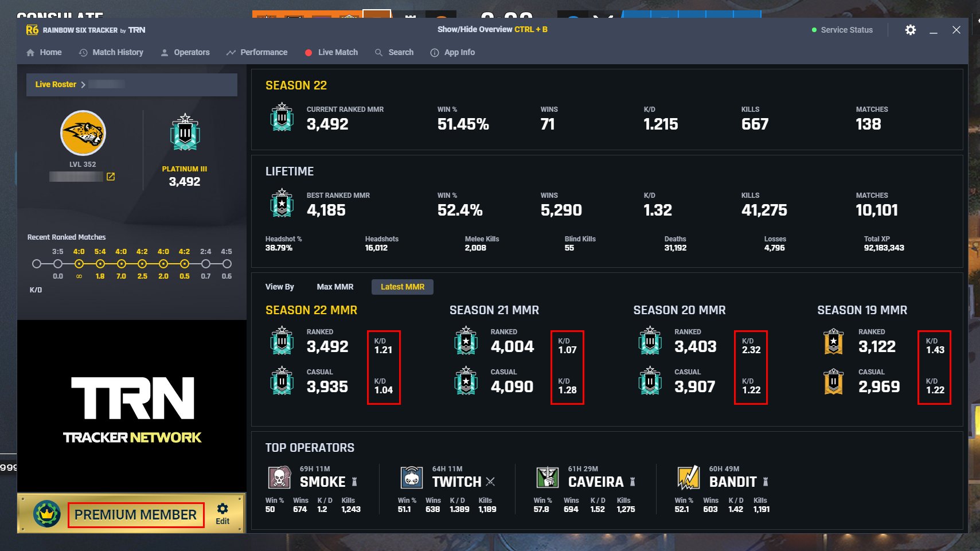Click the Season 19 casual 2,969 value
980x551 pixels.
879,386
